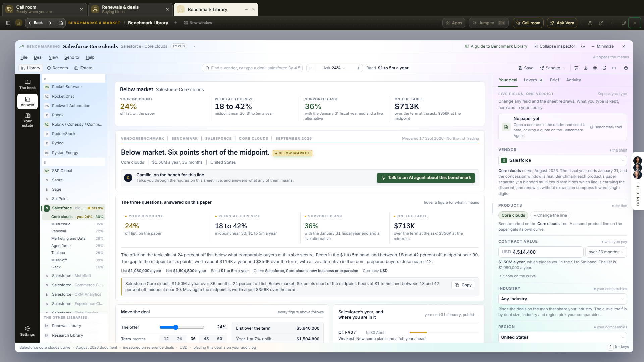Open A guide to Benchmark Library
The width and height of the screenshot is (644, 362).
[x=496, y=46]
